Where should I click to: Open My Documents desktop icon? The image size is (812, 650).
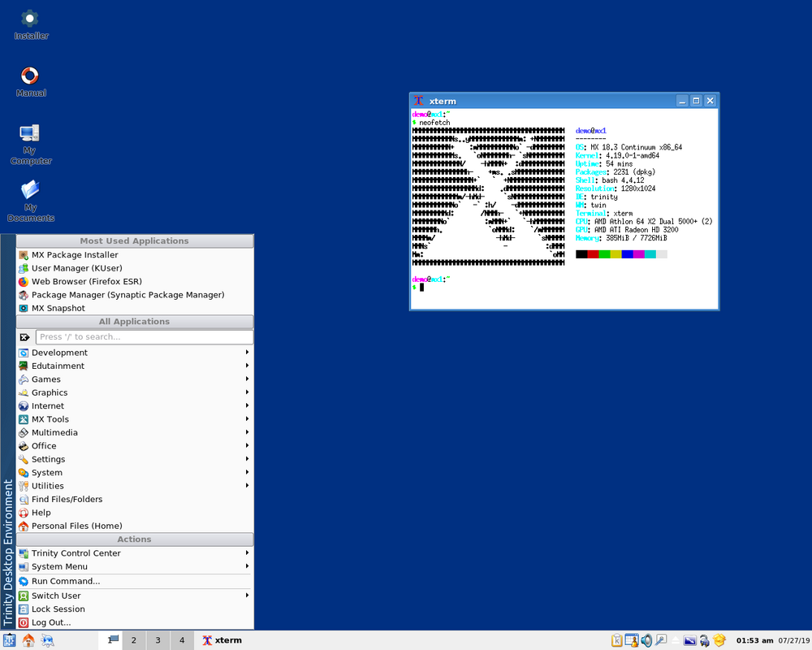[x=30, y=201]
